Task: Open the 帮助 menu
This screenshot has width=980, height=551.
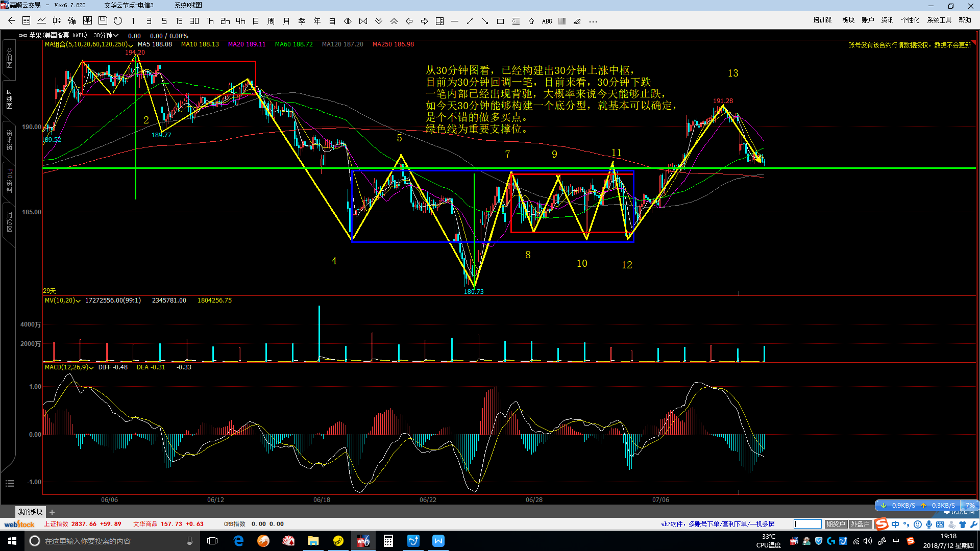Action: pyautogui.click(x=965, y=20)
